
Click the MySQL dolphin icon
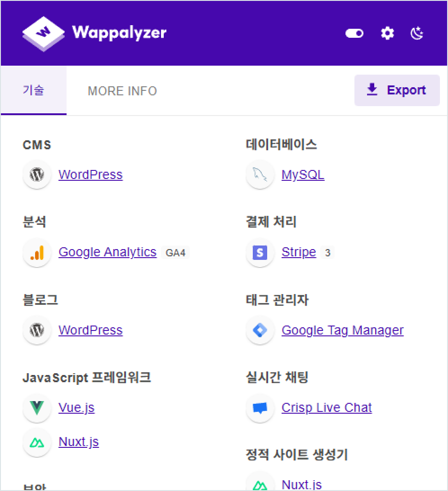[260, 174]
